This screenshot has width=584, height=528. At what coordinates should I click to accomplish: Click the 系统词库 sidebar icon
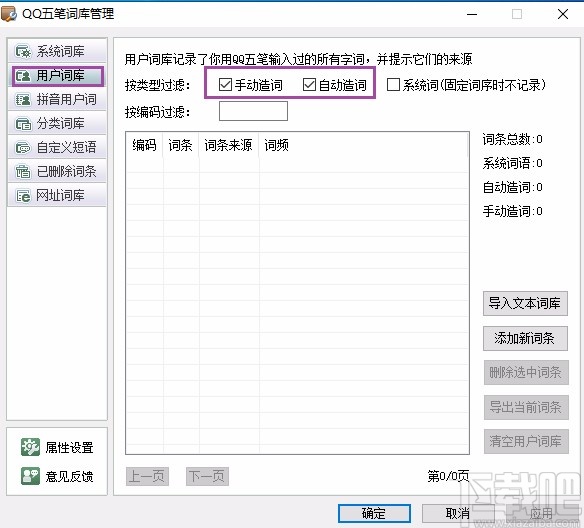pyautogui.click(x=23, y=51)
